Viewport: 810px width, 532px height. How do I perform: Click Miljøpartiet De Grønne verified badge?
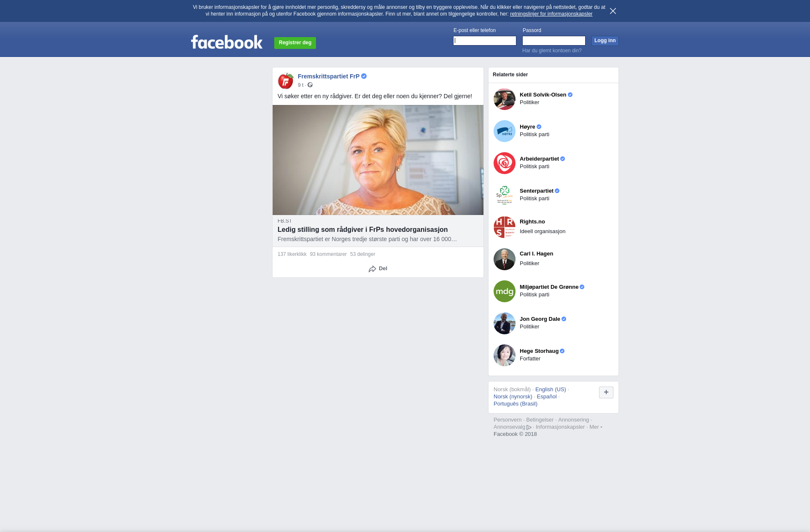click(x=582, y=287)
